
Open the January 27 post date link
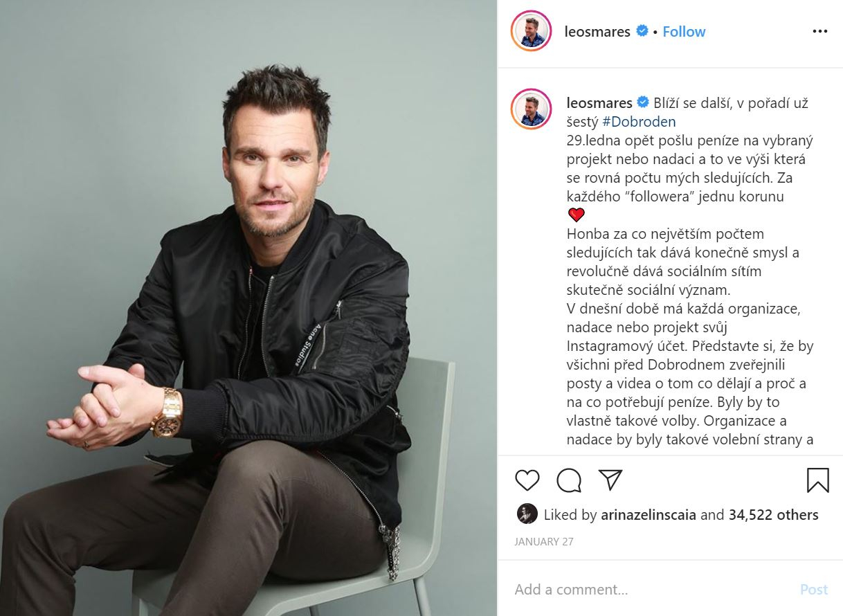544,542
